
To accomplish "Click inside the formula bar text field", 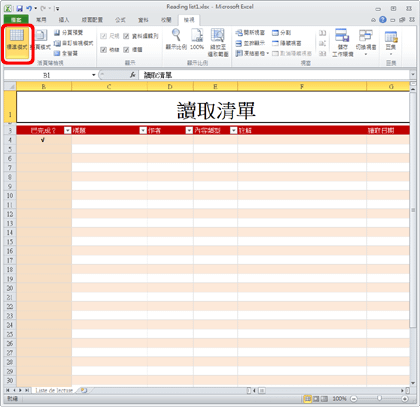I will pos(273,75).
